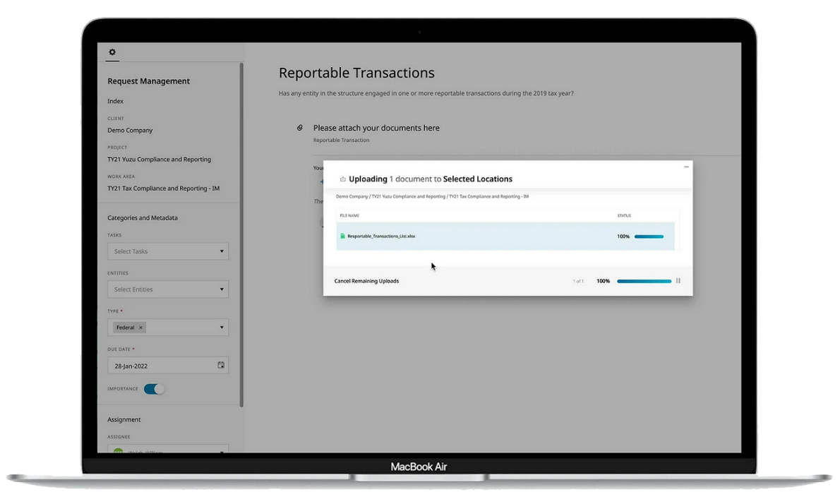Screen dimensions: 840x504
Task: Click the file's upload progress bar
Action: (649, 236)
